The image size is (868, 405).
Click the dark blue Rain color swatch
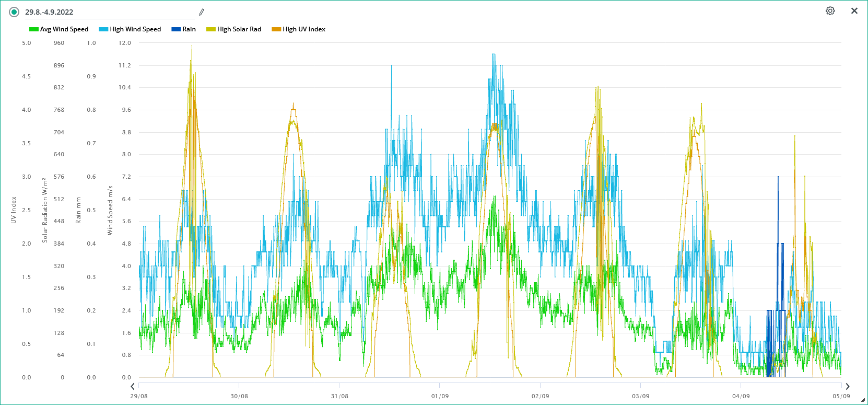176,29
